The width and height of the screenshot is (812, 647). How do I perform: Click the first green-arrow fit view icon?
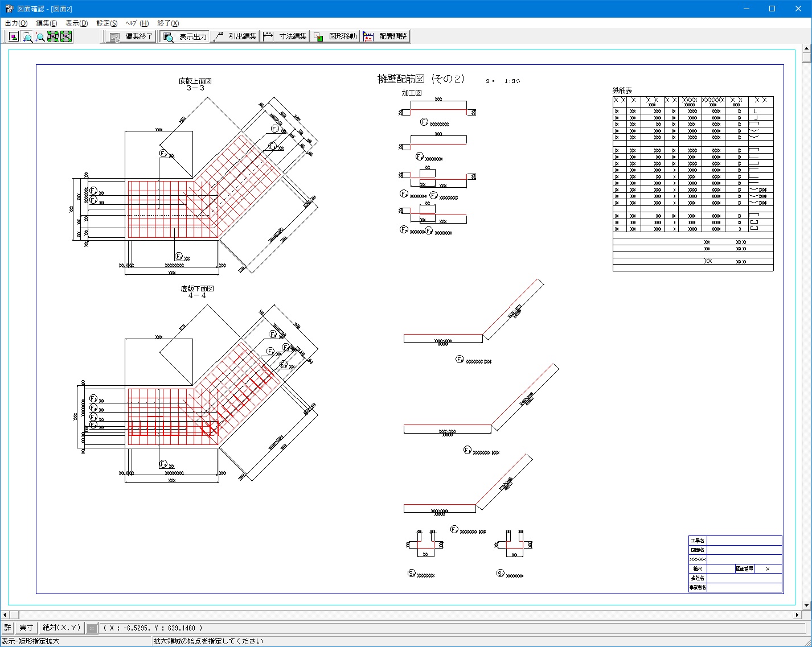(53, 37)
